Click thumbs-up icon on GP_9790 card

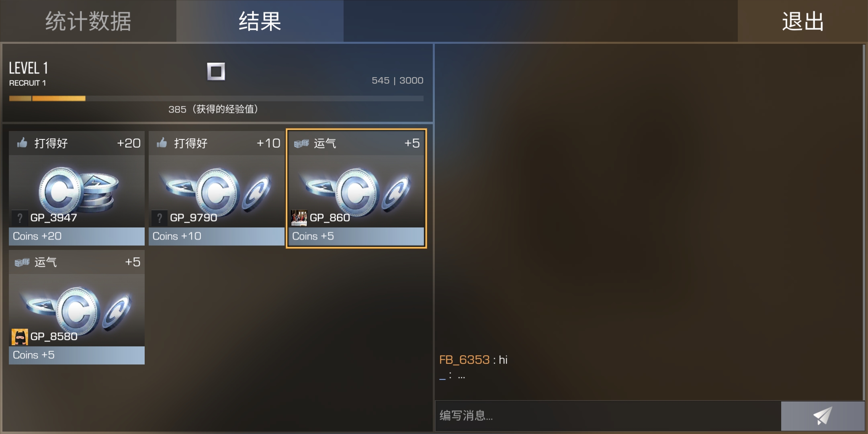[162, 143]
